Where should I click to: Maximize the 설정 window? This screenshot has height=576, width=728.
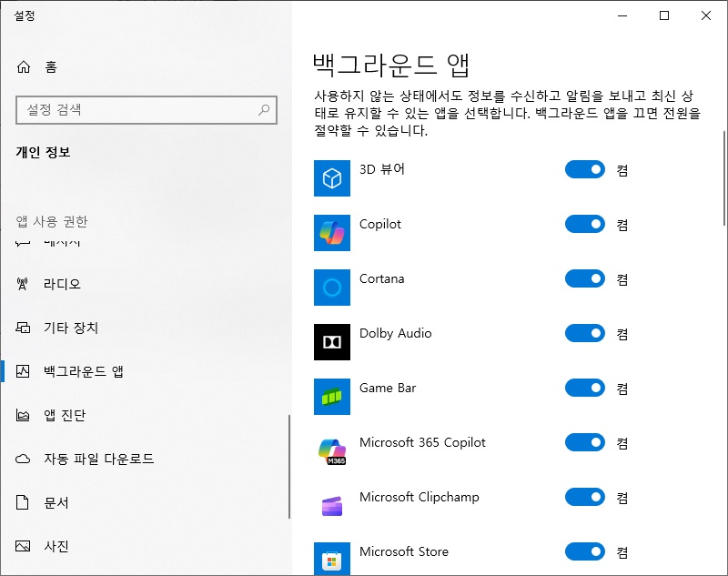[664, 15]
